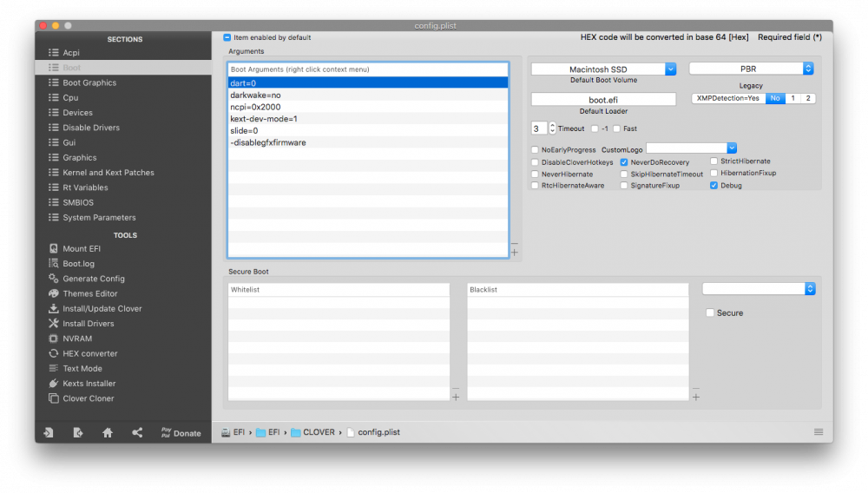Click the Install/Update Clover download icon
The width and height of the screenshot is (868, 493).
tap(53, 308)
